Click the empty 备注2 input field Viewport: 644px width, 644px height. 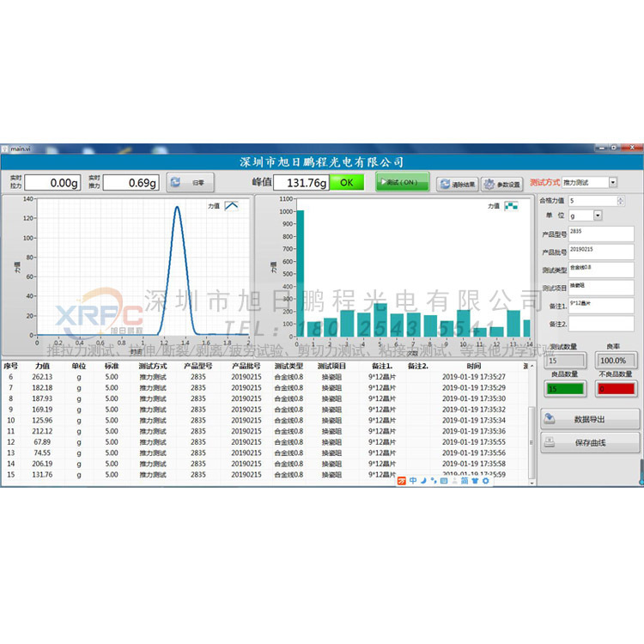601,324
